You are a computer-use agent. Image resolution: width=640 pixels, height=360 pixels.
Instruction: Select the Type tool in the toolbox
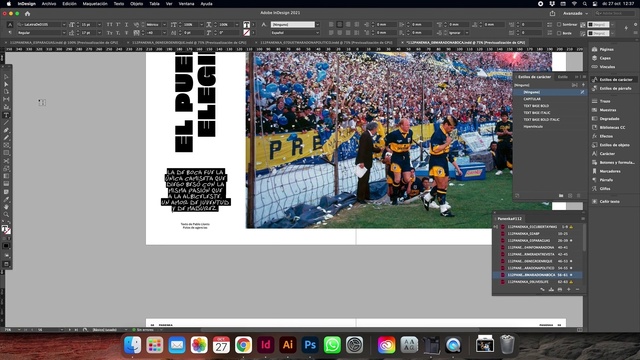click(6, 115)
